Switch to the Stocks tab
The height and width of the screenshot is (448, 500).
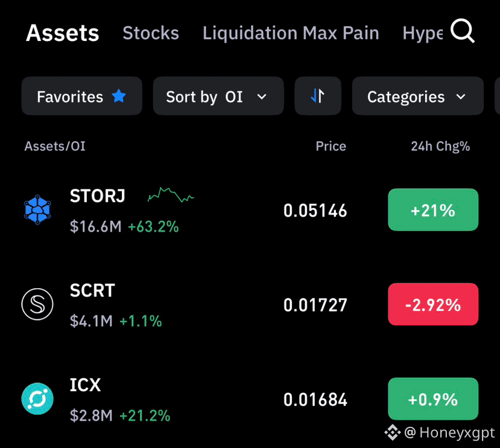click(151, 33)
